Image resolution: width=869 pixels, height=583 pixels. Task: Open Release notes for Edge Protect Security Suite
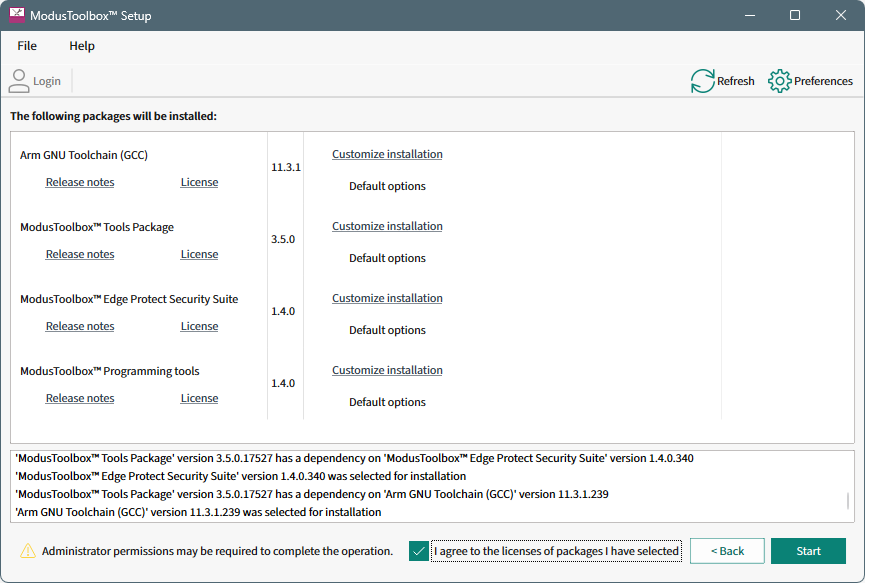point(80,326)
